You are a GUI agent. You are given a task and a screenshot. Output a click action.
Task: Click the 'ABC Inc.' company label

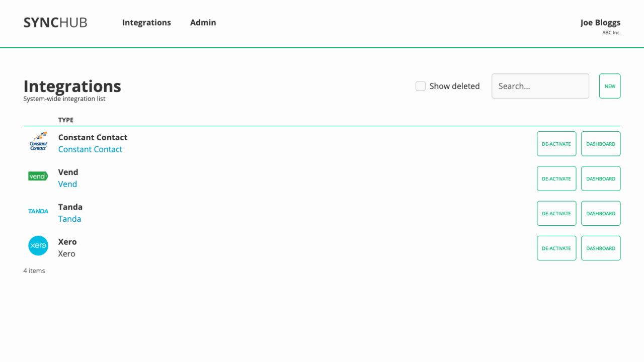pyautogui.click(x=611, y=33)
